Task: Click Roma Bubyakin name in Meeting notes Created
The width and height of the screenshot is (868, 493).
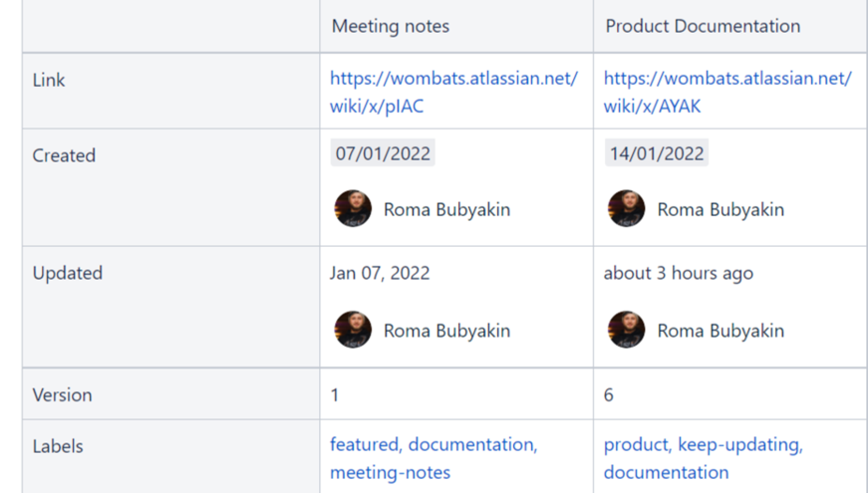Action: (x=446, y=209)
